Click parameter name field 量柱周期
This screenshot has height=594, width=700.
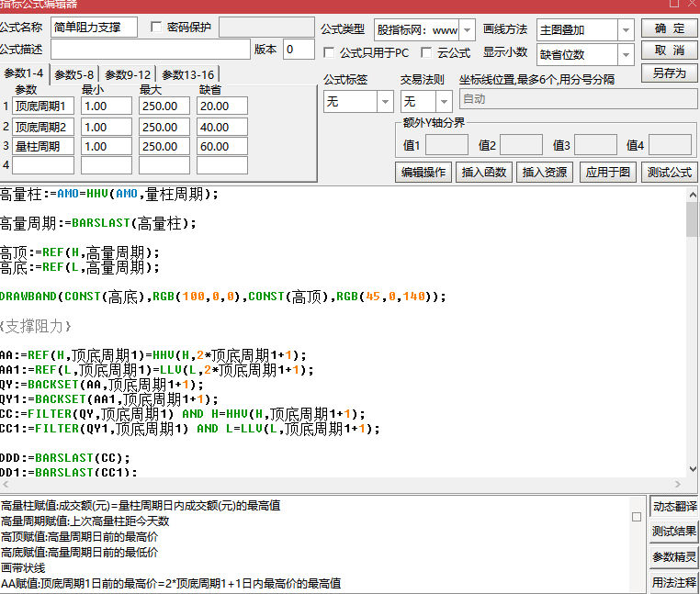[x=43, y=146]
